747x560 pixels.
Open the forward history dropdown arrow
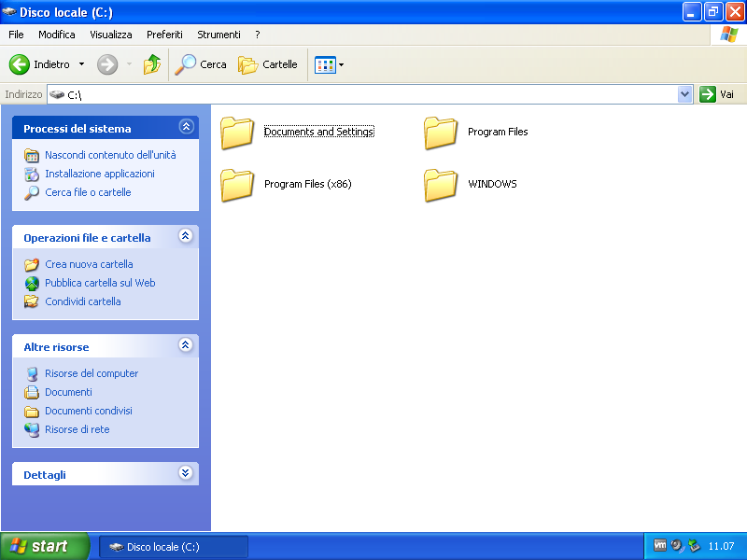click(129, 64)
